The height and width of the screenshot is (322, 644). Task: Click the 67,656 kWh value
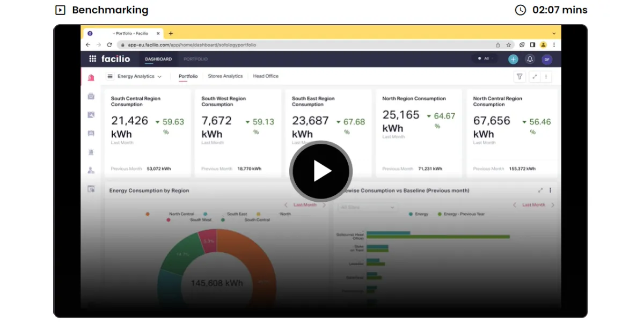[492, 127]
